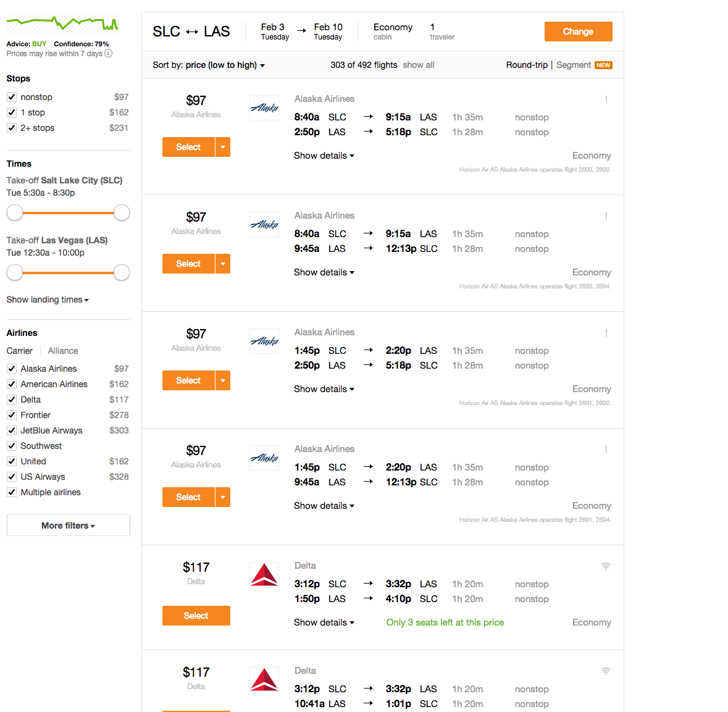This screenshot has width=728, height=712.
Task: Open Select arrow menu for 1:45p/2:50p flight
Action: [223, 380]
